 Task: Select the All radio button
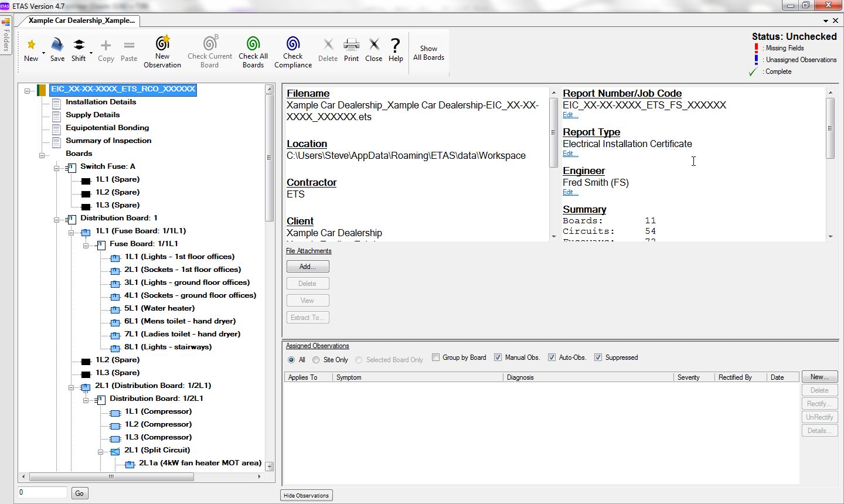point(291,360)
